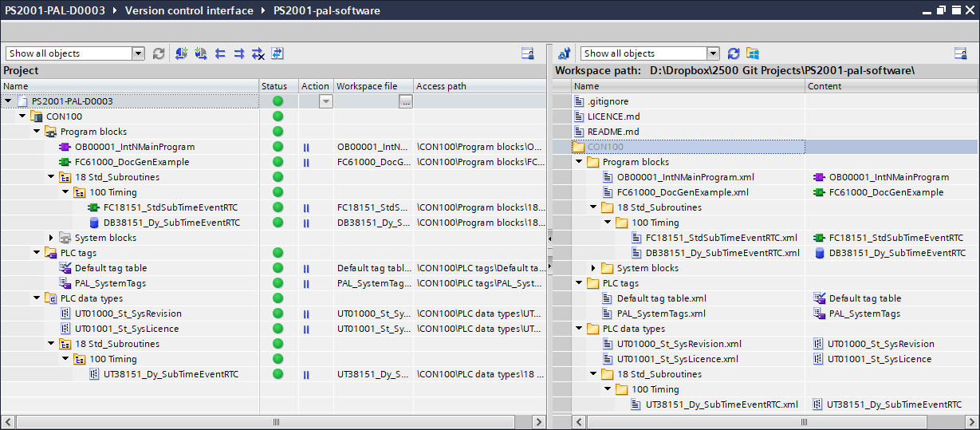The height and width of the screenshot is (430, 980).
Task: Collapse PLC tags folder in workspace tree
Action: [x=579, y=283]
